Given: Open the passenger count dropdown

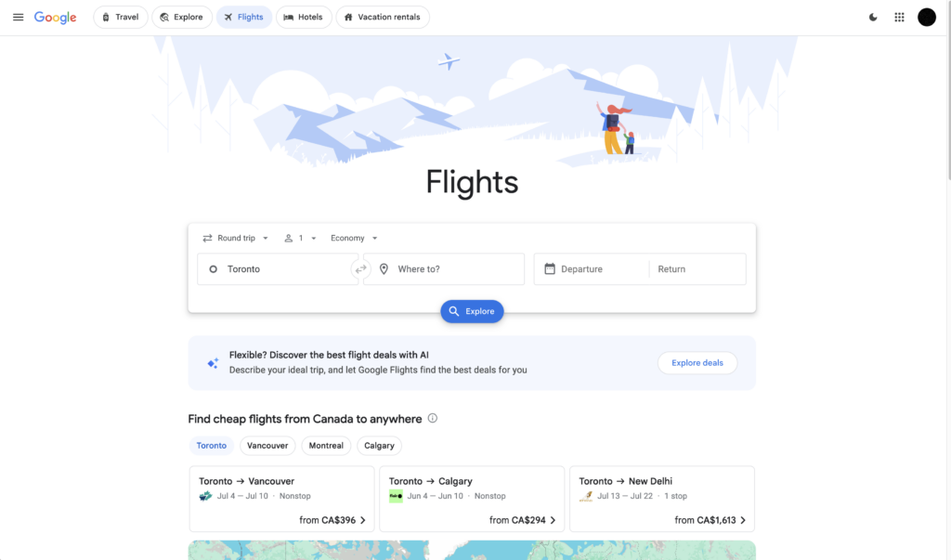Looking at the screenshot, I should 300,238.
